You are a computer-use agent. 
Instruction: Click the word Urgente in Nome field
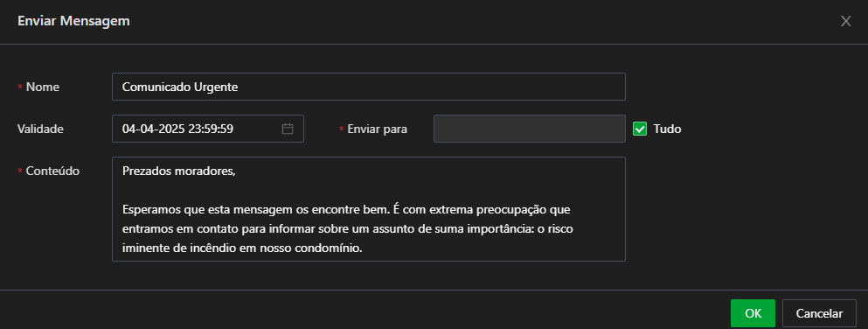click(x=216, y=87)
